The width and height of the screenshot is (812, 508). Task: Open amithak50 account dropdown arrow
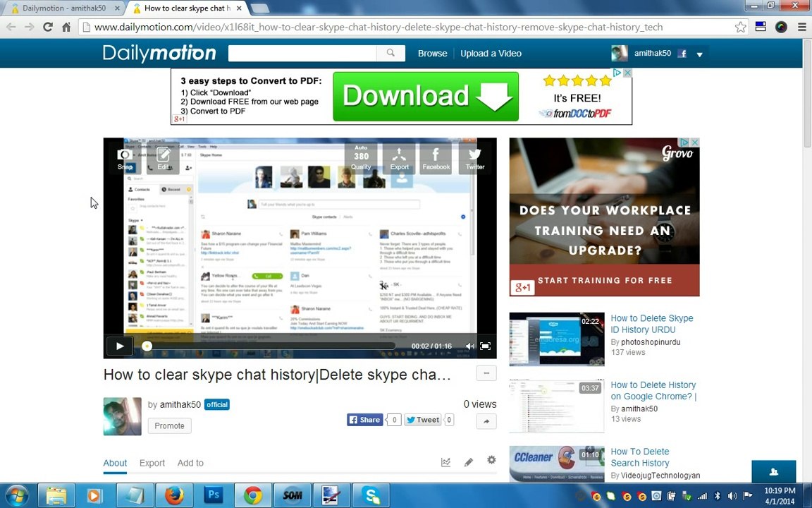coord(699,54)
